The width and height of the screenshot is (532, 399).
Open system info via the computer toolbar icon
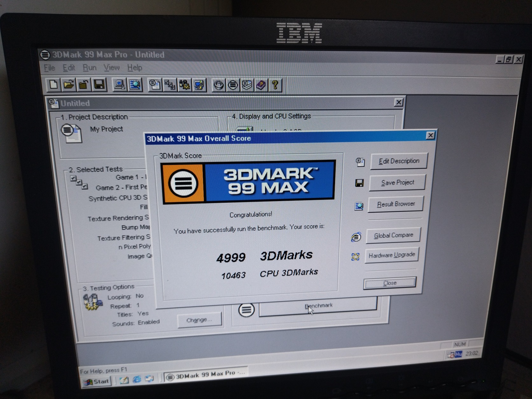tap(119, 85)
